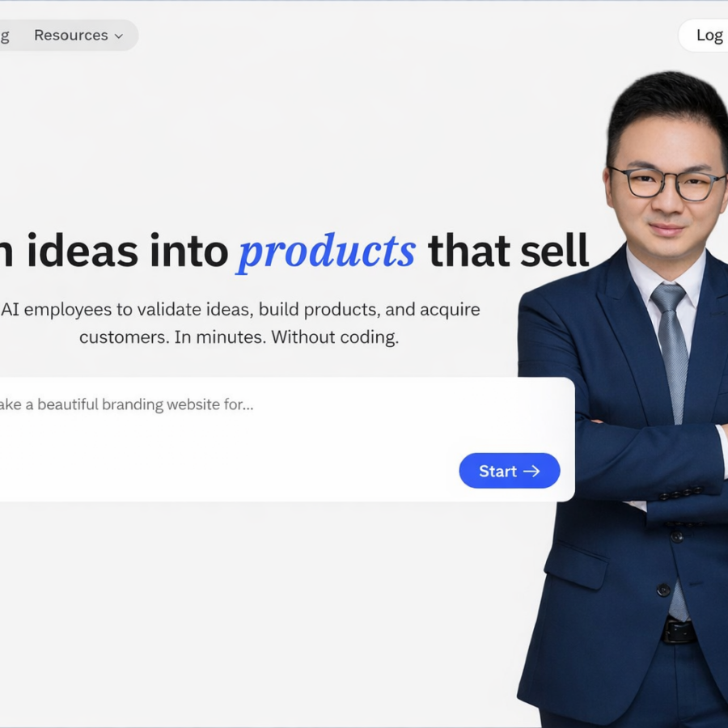The image size is (728, 728).
Task: Click the man's eyeglasses
Action: 669,184
